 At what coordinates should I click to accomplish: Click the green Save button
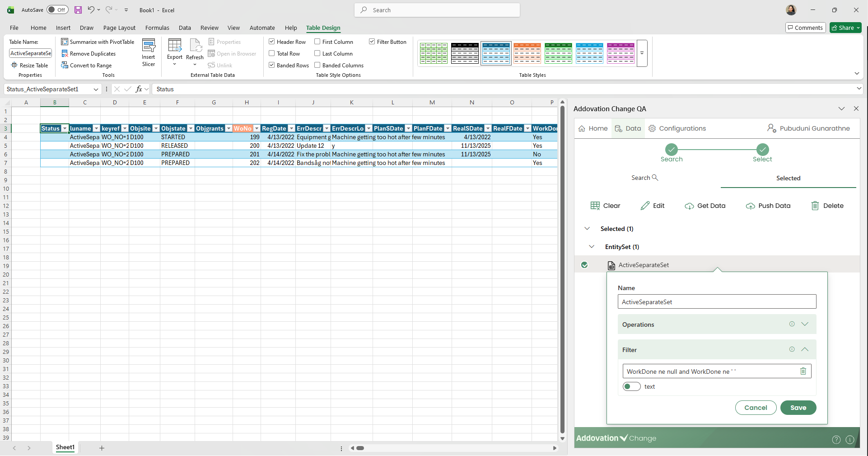pyautogui.click(x=798, y=408)
